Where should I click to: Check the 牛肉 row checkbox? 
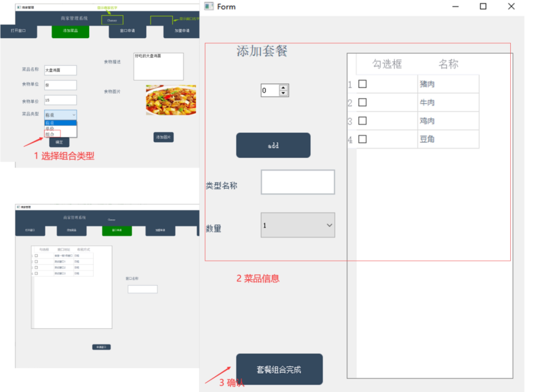point(362,102)
